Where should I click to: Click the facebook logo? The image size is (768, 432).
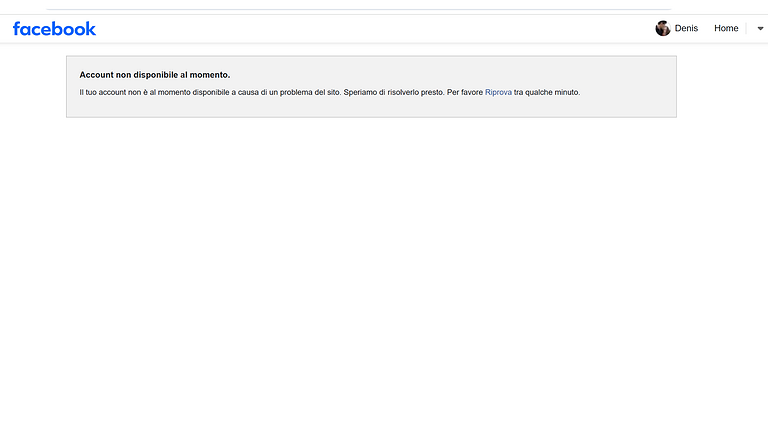click(54, 29)
